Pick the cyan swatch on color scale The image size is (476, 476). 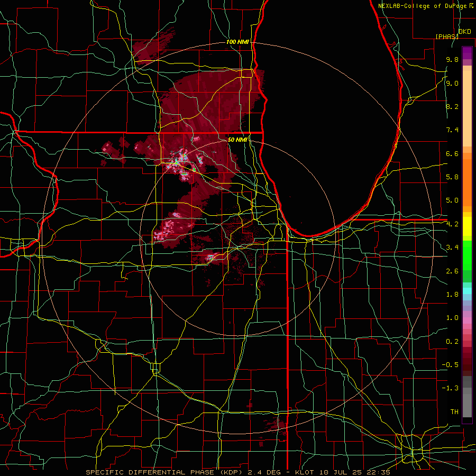467,291
